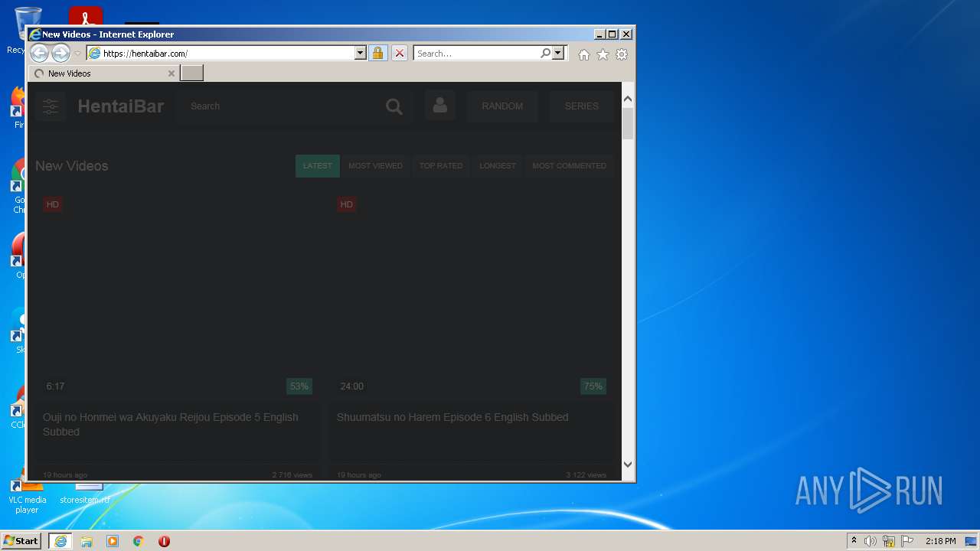
Task: Click the Show desktop button
Action: point(971,541)
